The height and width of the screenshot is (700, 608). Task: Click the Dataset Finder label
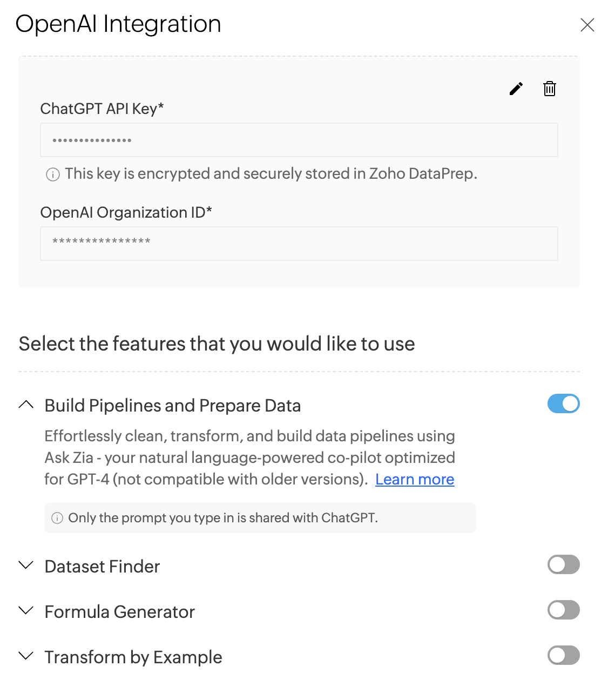(x=102, y=566)
